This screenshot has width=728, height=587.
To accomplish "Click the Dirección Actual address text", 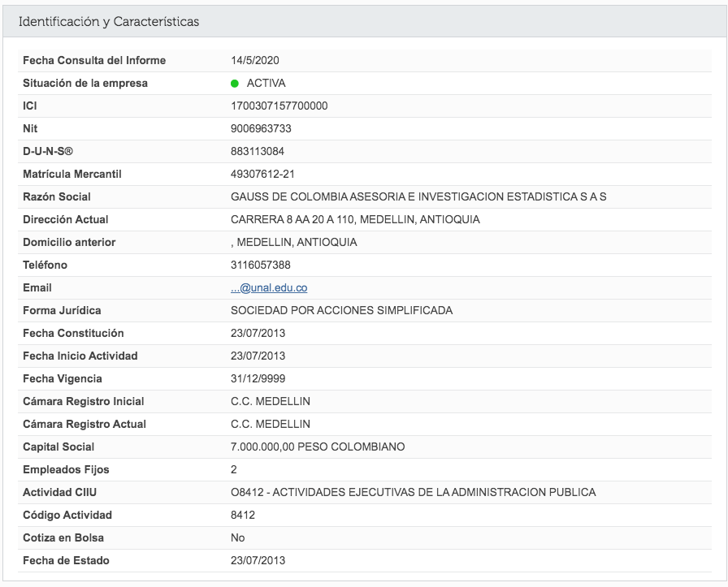I will click(355, 219).
